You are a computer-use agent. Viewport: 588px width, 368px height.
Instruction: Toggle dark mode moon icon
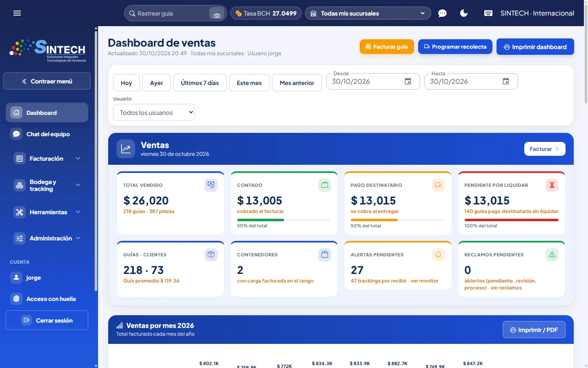click(464, 13)
